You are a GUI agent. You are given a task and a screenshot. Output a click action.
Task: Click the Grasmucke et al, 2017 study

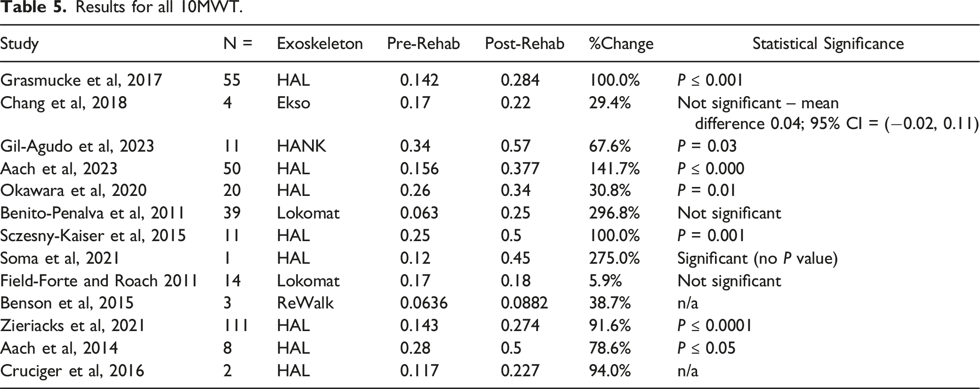tap(81, 80)
